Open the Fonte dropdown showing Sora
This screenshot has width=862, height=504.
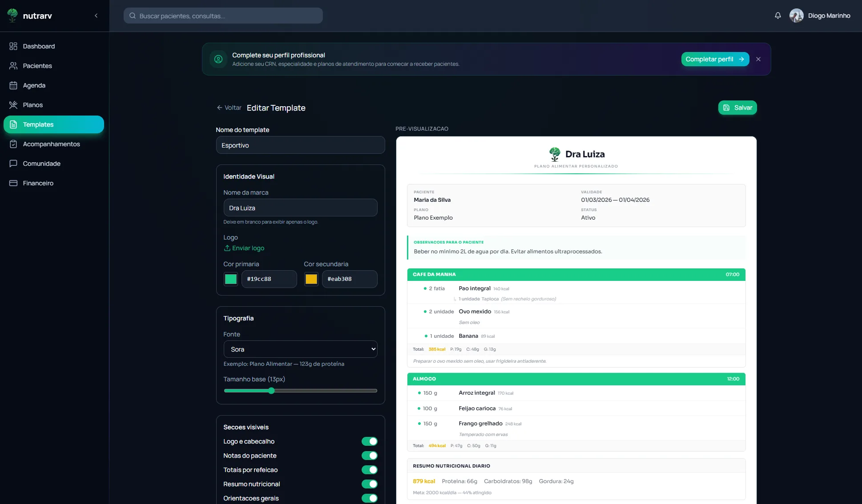coord(300,349)
